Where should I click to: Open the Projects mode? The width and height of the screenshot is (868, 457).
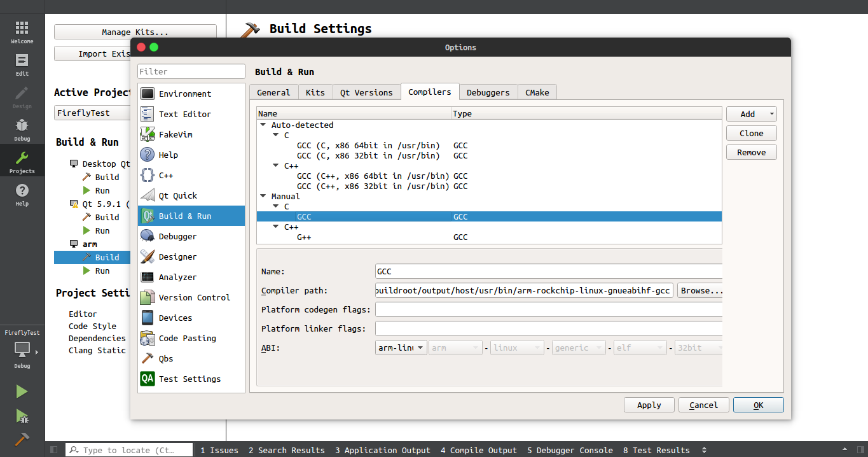pyautogui.click(x=22, y=162)
